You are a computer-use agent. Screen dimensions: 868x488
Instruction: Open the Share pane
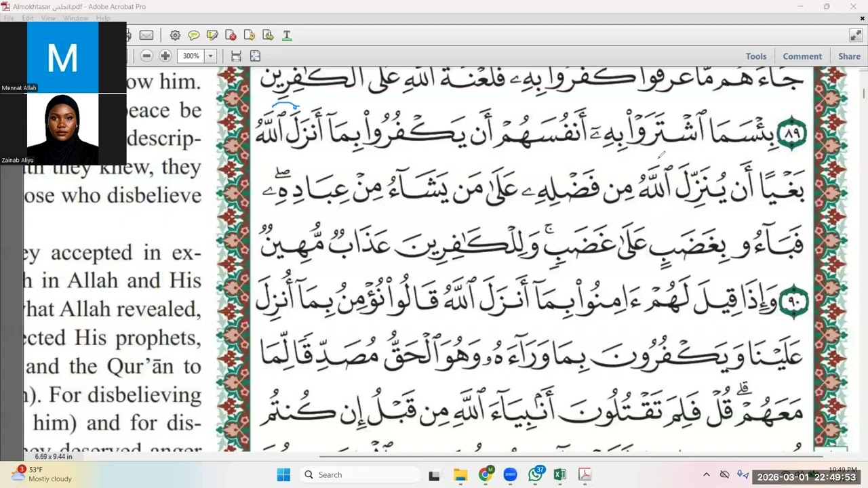pos(849,56)
